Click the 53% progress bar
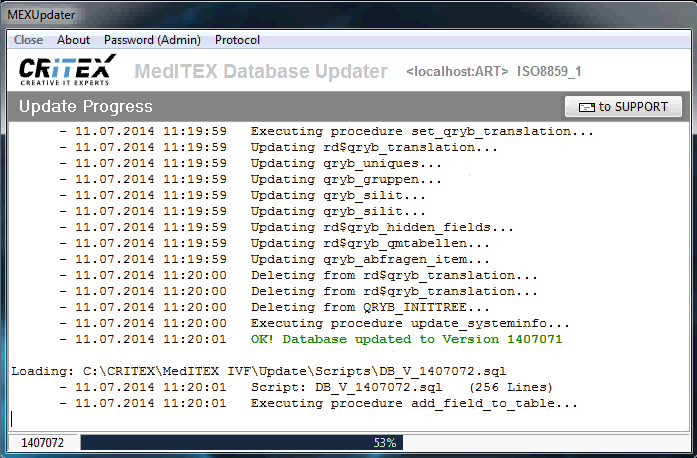Viewport: 697px width, 458px height. point(385,442)
